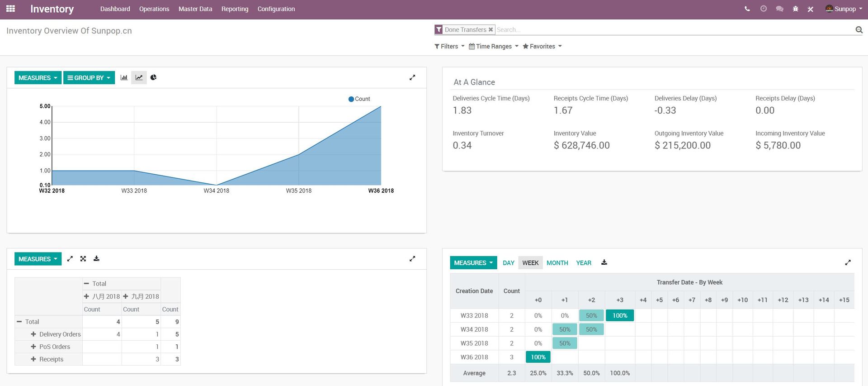Expand the graph panel to fullscreen
Viewport: 868px width, 386px height.
click(x=412, y=77)
